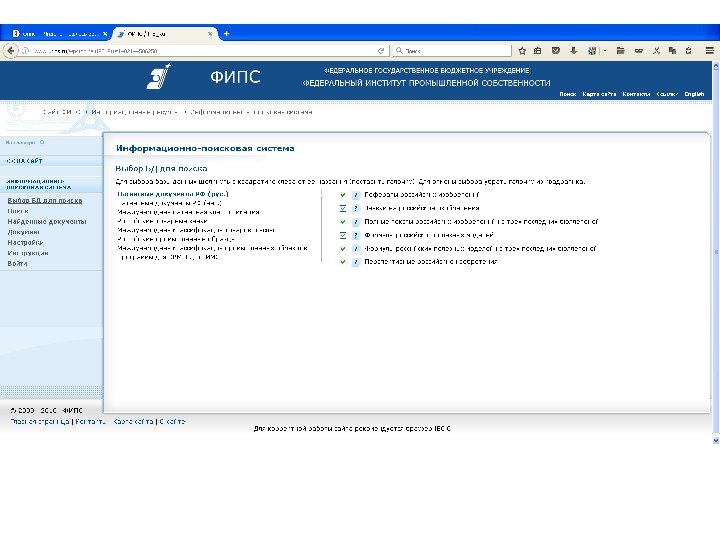Viewport: 720px width, 540px height.
Task: Toggle checkbox Рефераты российских изобретений
Action: pyautogui.click(x=343, y=195)
